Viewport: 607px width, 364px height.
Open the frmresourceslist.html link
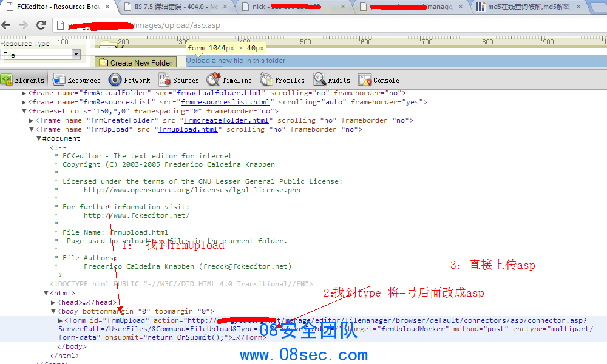(225, 102)
